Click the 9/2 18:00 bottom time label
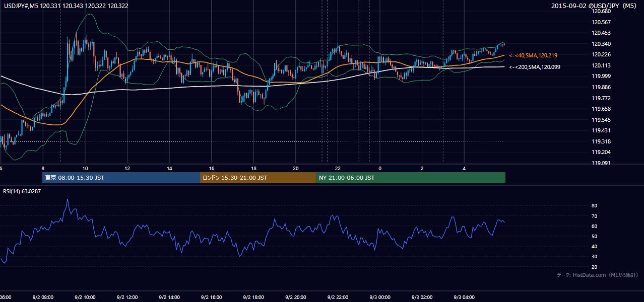 pyautogui.click(x=254, y=297)
